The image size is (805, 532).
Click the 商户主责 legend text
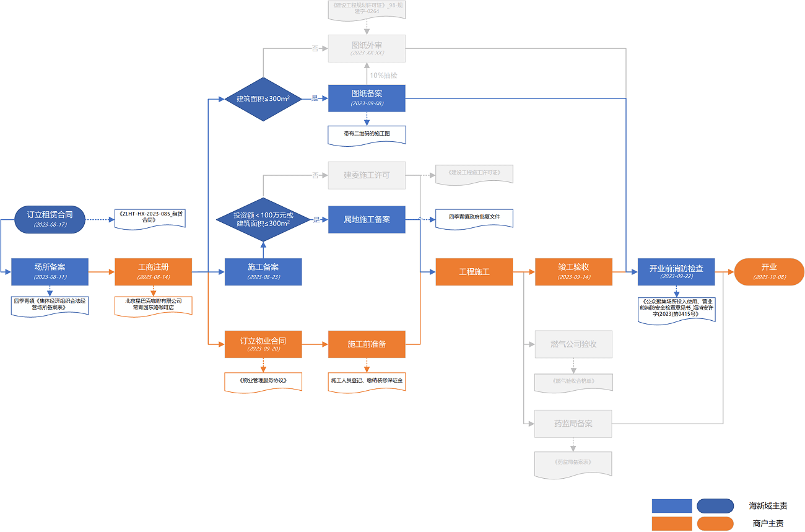pyautogui.click(x=768, y=523)
